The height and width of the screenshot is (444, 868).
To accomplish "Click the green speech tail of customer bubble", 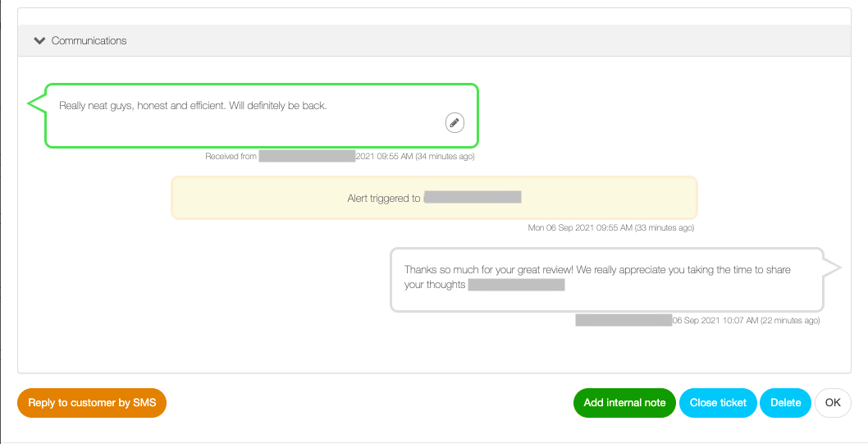I will tap(37, 103).
